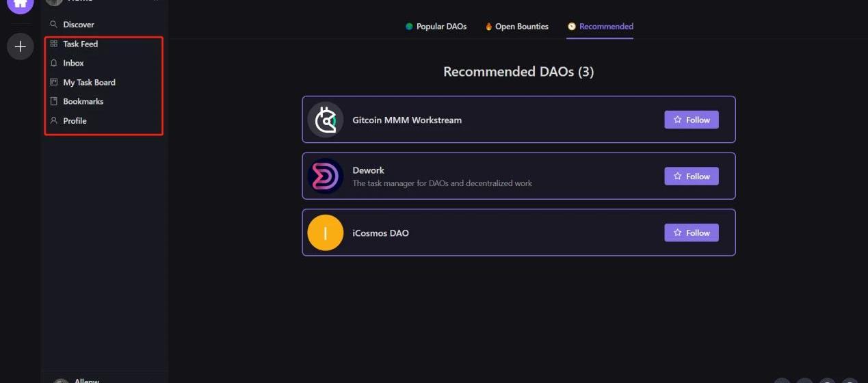868x383 pixels.
Task: Click the My Task Board icon
Action: [x=53, y=82]
